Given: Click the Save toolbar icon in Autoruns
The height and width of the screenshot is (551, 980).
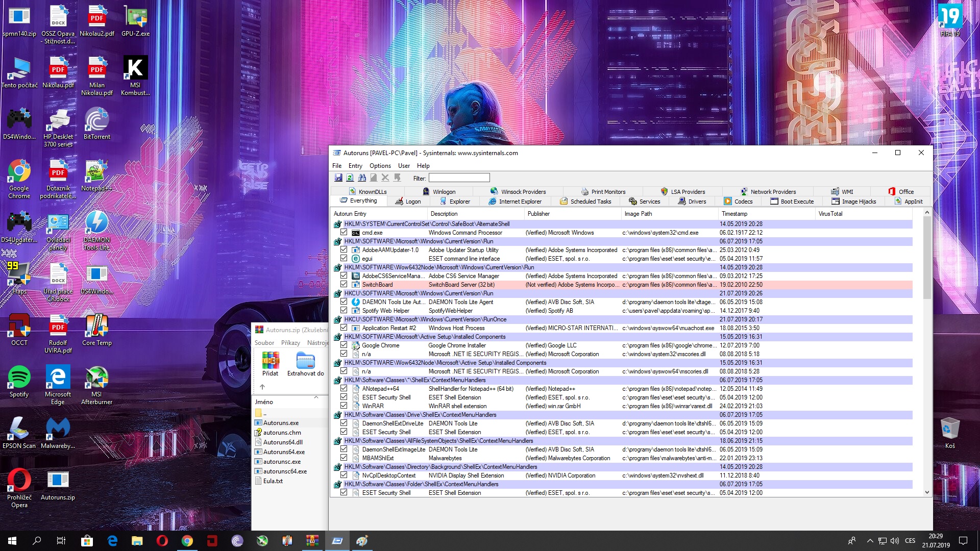Looking at the screenshot, I should [x=338, y=178].
